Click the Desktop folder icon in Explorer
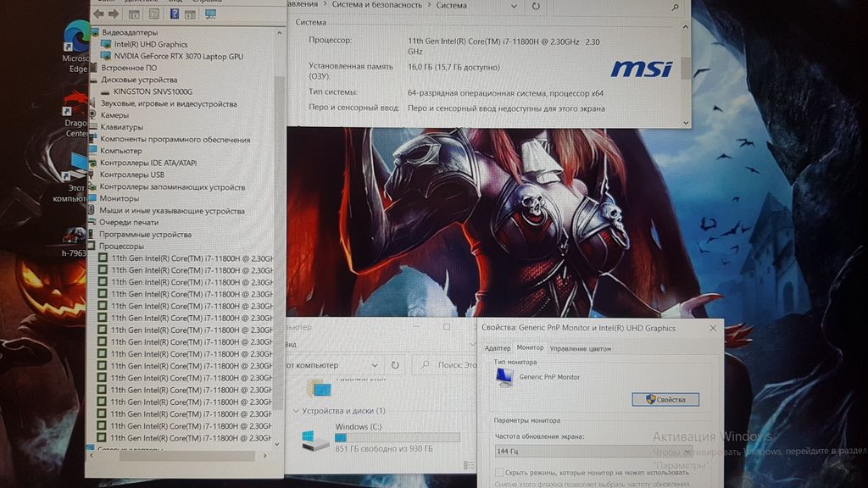 pos(320,387)
